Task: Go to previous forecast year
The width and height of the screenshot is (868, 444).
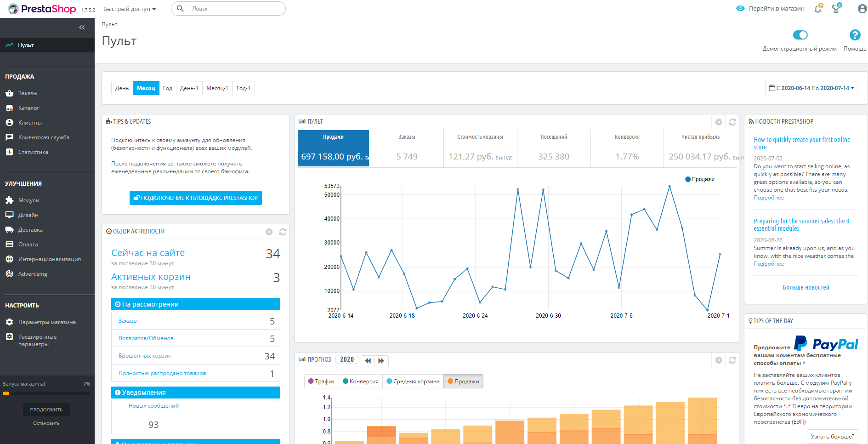Action: pos(368,361)
